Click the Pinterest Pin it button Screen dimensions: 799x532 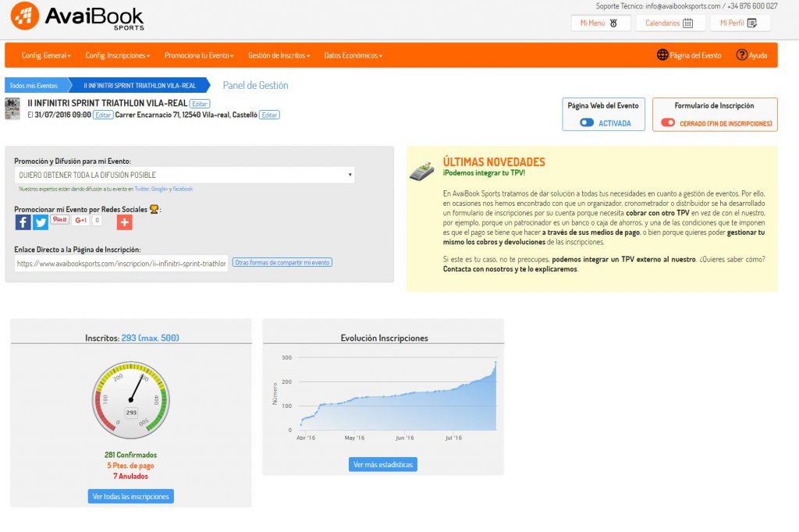click(59, 220)
